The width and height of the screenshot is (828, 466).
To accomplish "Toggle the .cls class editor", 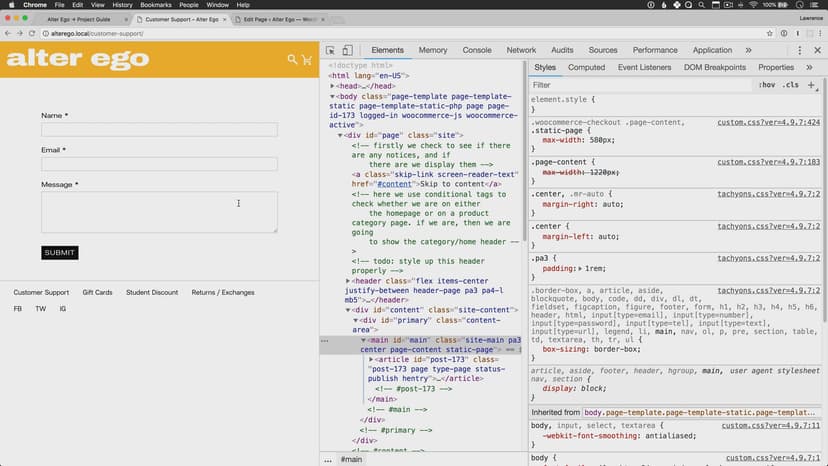I will coord(790,85).
